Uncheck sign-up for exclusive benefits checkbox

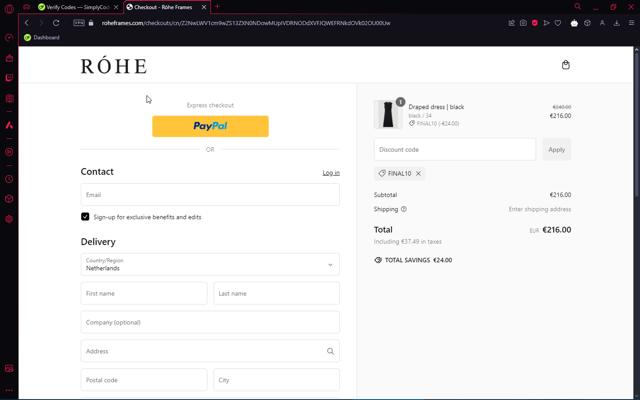85,217
